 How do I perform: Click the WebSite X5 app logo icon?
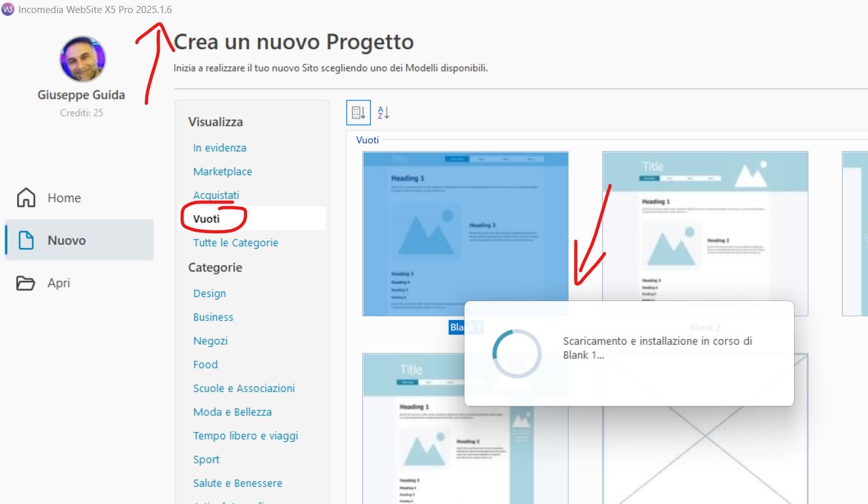coord(8,10)
